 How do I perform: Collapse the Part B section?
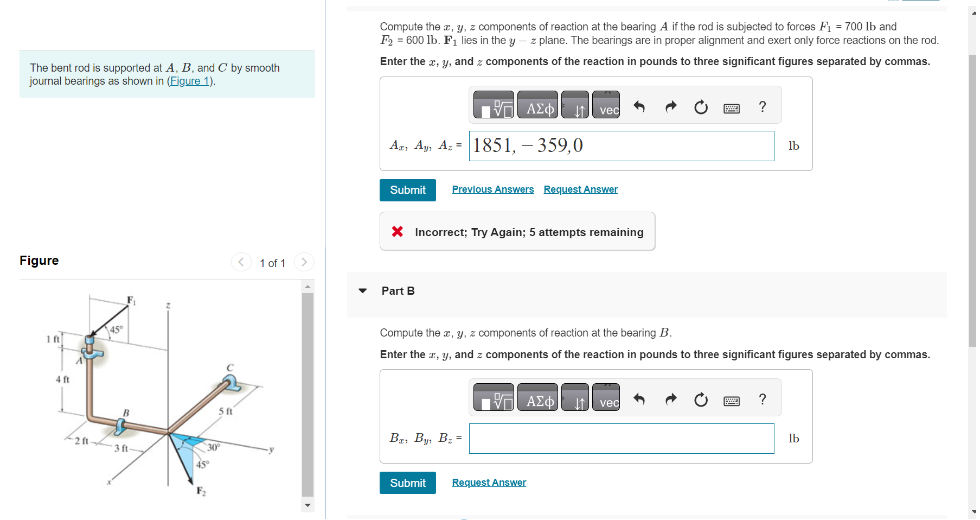[362, 291]
